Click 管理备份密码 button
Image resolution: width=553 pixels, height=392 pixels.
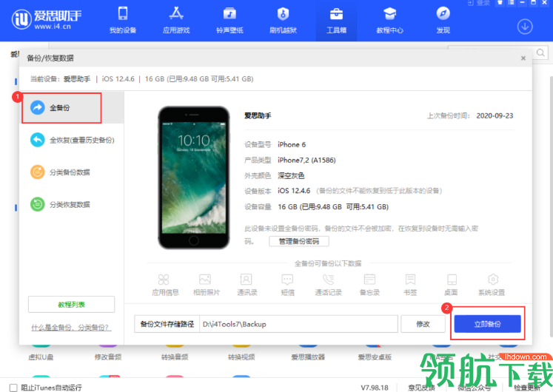click(299, 241)
